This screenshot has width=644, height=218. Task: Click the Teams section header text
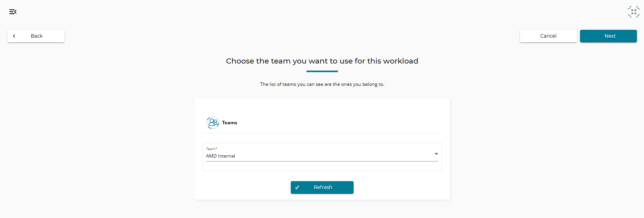(230, 123)
